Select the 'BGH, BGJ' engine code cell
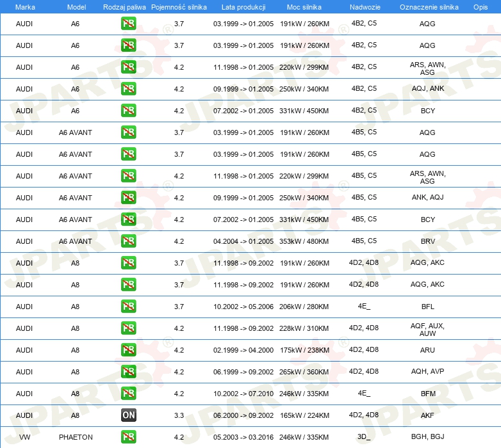This screenshot has height=448, width=501. (427, 437)
